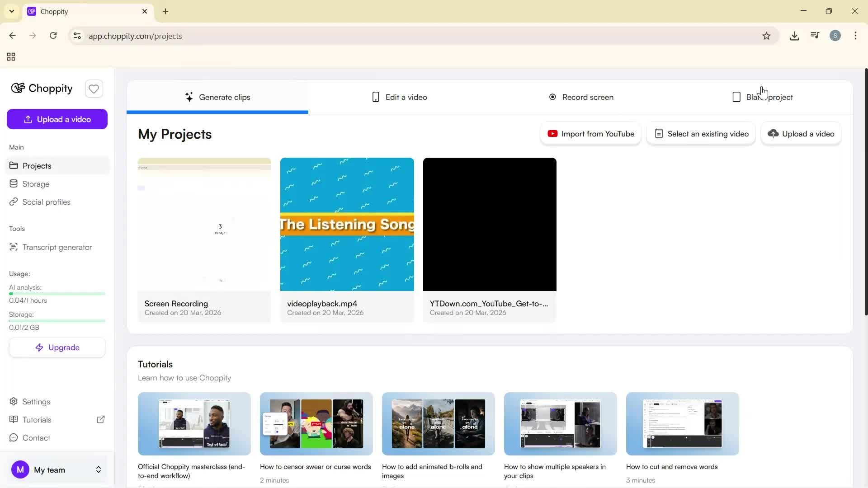Open the browser Downloads button
The height and width of the screenshot is (488, 868).
tap(794, 36)
